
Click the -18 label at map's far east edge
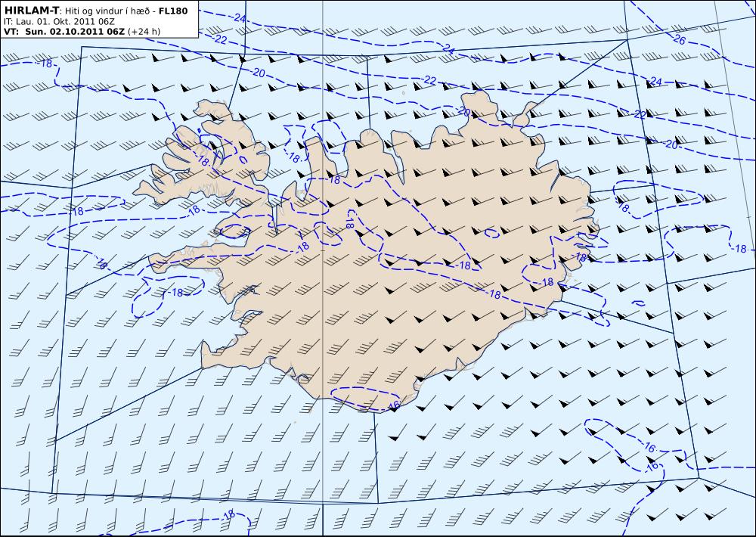[x=739, y=249]
